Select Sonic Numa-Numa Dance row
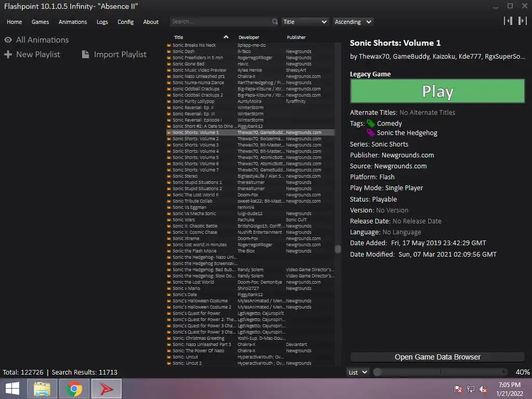The width and height of the screenshot is (532, 399). coord(250,83)
